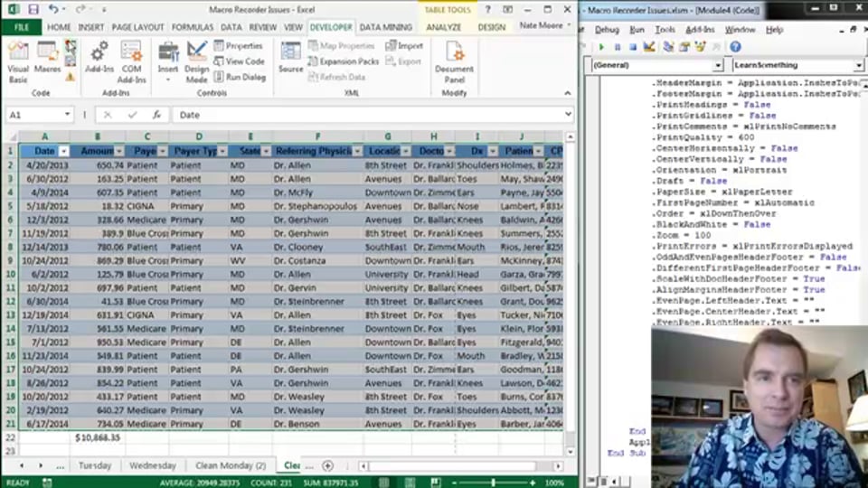
Task: Open the Payer Type filter dropdown
Action: (222, 151)
